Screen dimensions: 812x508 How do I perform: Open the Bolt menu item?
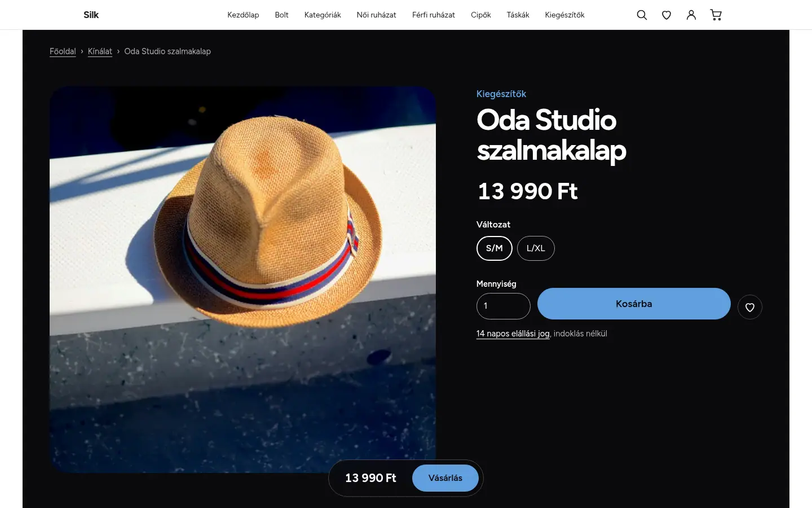pos(281,15)
